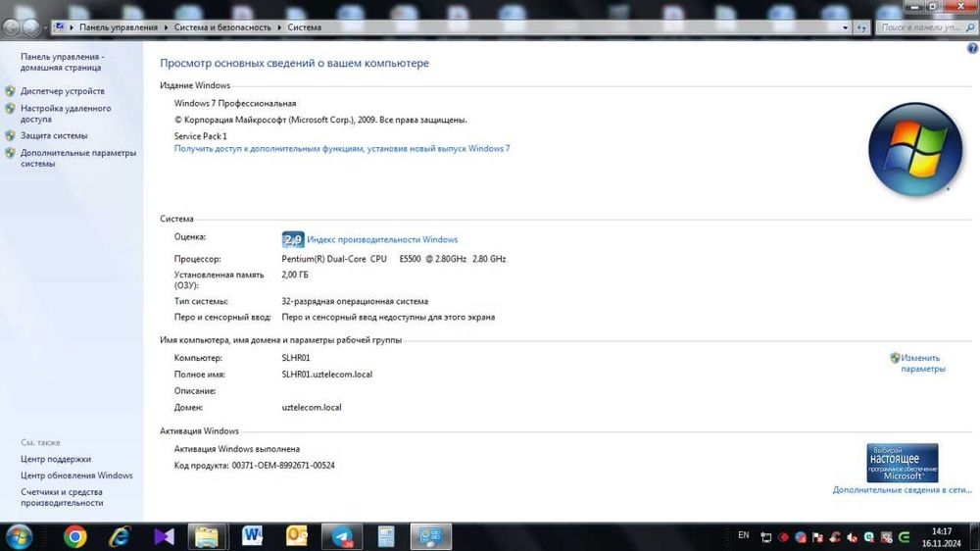Open the recent pages dropdown arrow
The height and width of the screenshot is (551, 980).
click(x=45, y=27)
